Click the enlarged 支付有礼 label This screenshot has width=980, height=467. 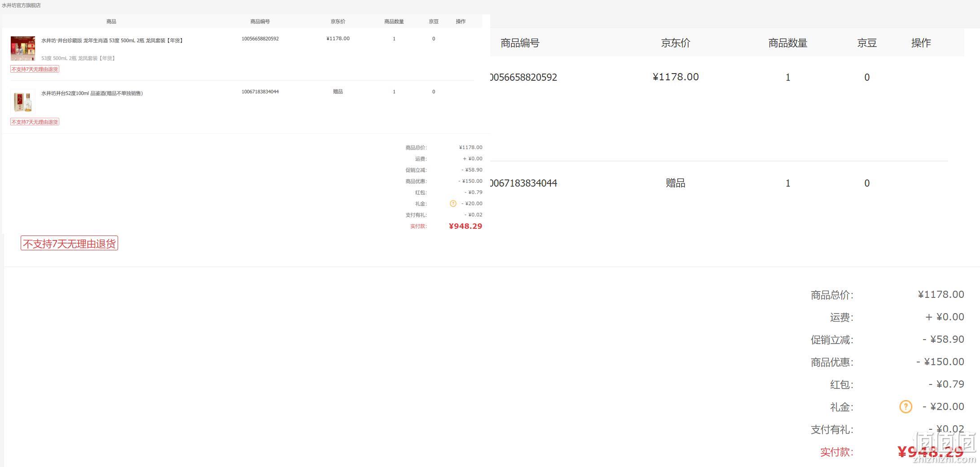832,430
